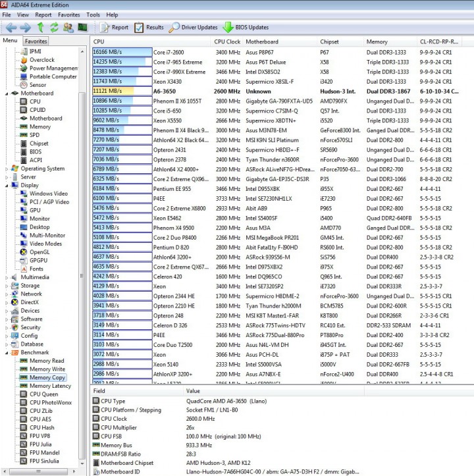This screenshot has height=476, width=474.
Task: Expand the Network tree node
Action: [x=7, y=294]
